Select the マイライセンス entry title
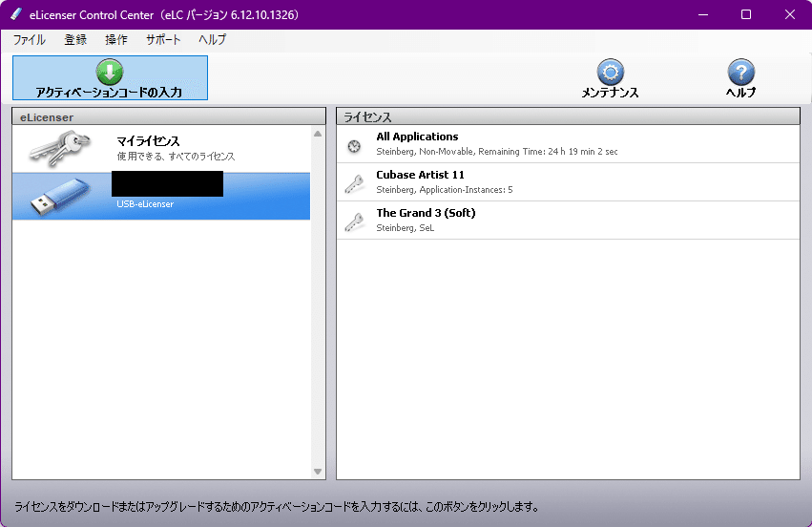 click(x=148, y=141)
